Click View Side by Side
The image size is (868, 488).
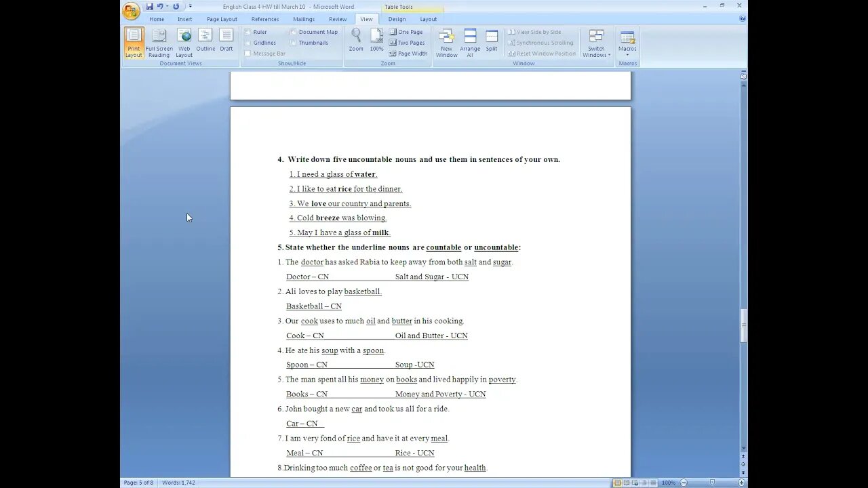tap(534, 32)
